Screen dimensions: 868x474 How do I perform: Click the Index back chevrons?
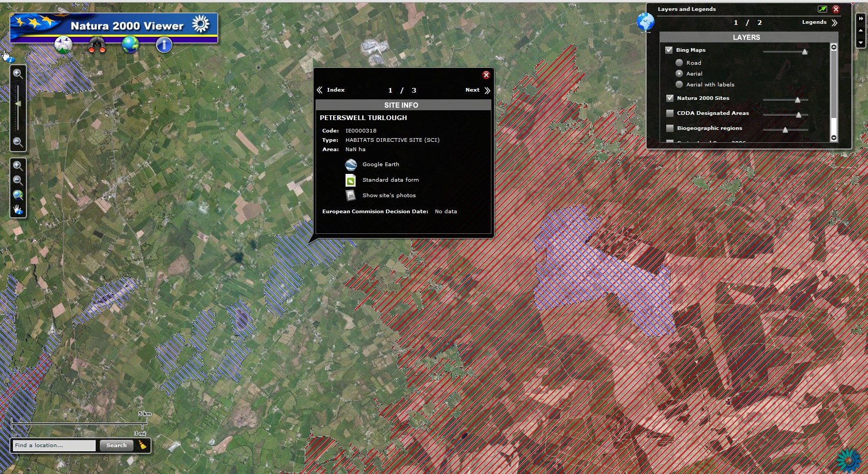(x=320, y=90)
